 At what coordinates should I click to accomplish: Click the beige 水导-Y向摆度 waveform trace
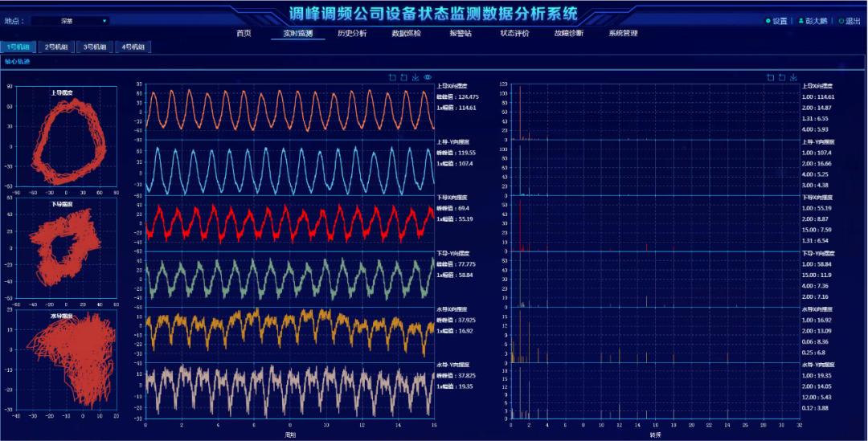pyautogui.click(x=289, y=390)
